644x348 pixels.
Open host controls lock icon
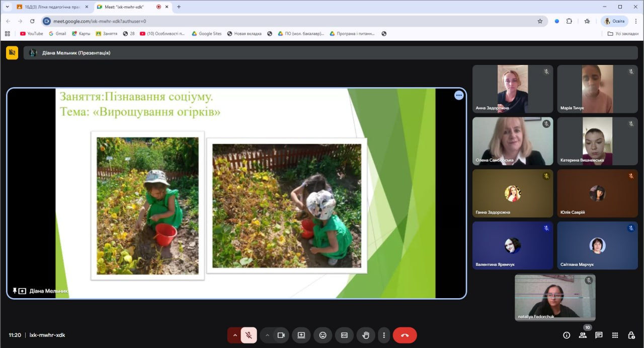[631, 335]
